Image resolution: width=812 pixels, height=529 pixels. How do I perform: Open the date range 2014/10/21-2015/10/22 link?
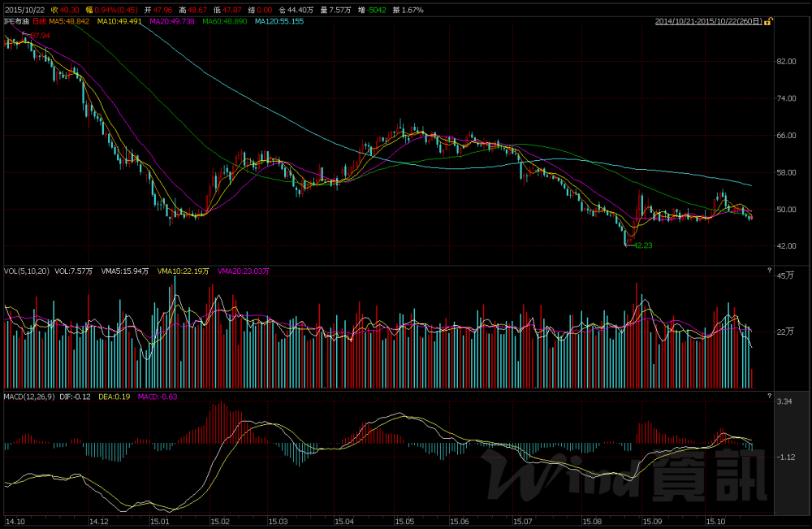pos(707,22)
